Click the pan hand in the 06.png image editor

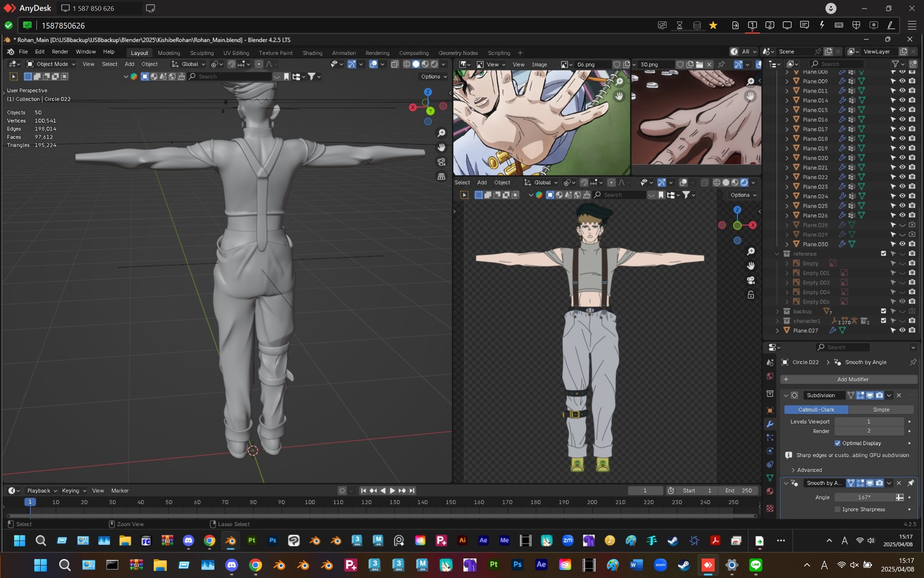tap(619, 96)
